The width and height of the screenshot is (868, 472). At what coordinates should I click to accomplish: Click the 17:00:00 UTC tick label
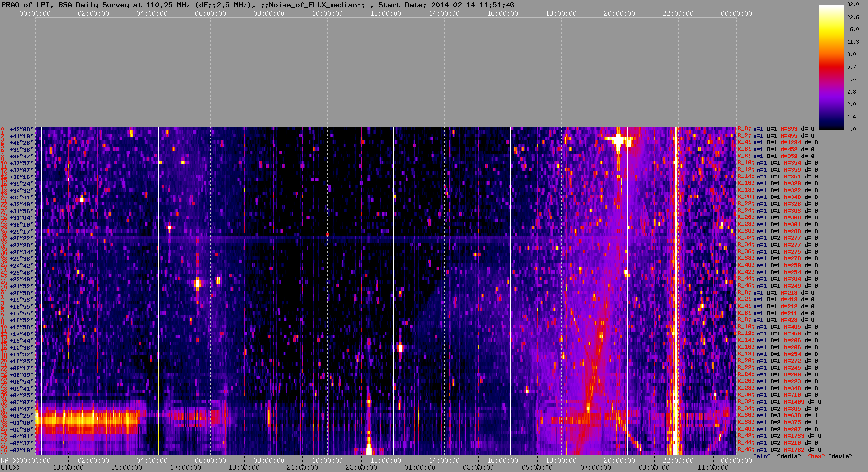(x=185, y=467)
